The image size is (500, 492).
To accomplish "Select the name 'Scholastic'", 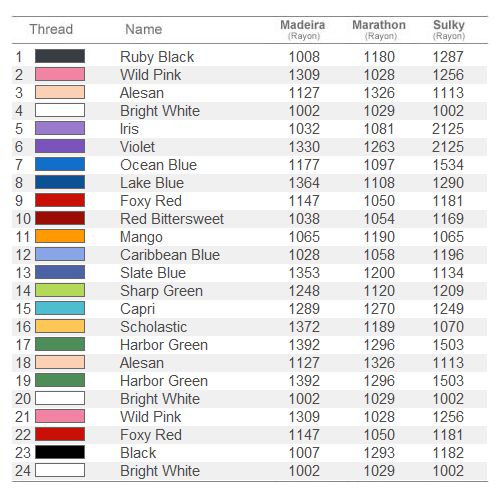I will tap(153, 327).
